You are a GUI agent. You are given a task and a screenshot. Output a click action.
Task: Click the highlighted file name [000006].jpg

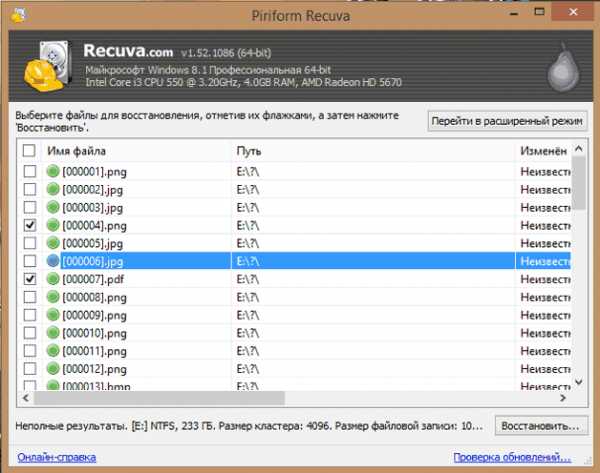click(93, 261)
